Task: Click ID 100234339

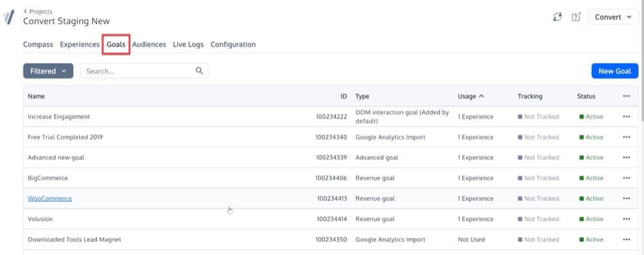Action: tap(332, 158)
